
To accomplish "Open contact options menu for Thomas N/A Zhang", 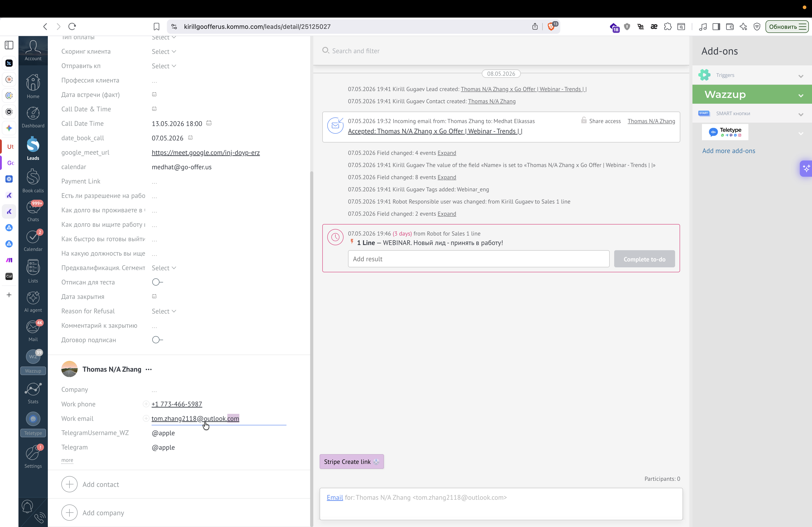I will (x=148, y=369).
